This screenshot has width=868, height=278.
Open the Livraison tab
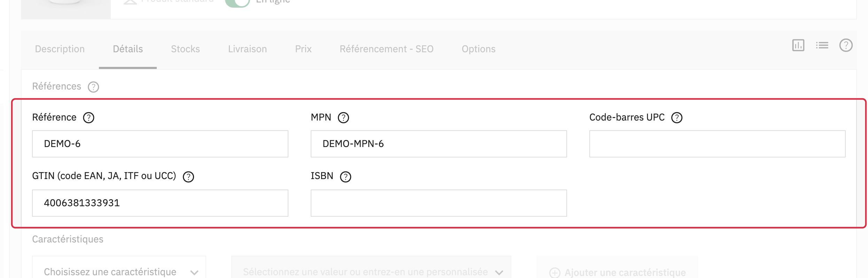click(x=248, y=49)
